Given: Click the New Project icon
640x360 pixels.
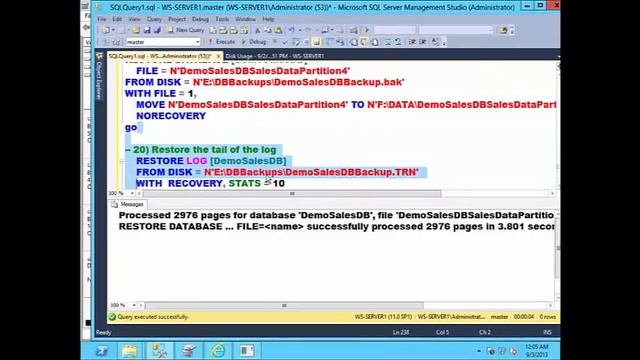Looking at the screenshot, I should tap(106, 30).
